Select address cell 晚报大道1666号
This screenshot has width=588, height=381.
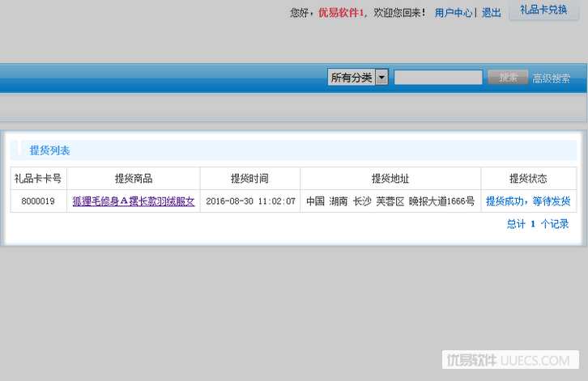pyautogui.click(x=390, y=201)
